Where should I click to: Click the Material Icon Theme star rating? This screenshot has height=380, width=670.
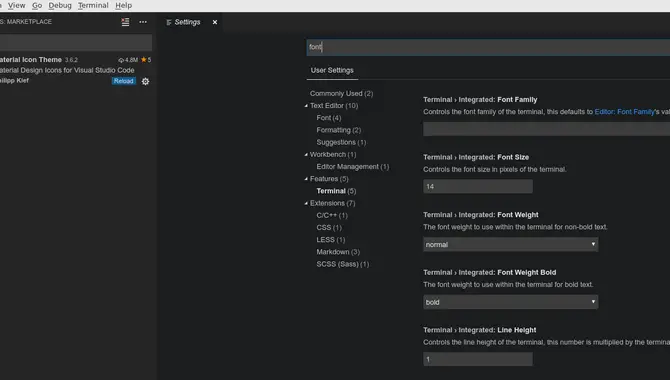coord(146,60)
